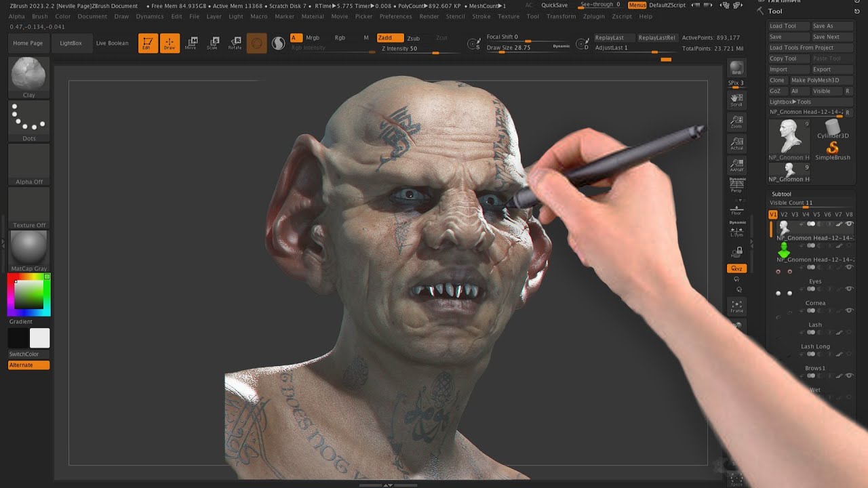868x488 pixels.
Task: Switch to the Rotate tool
Action: pyautogui.click(x=235, y=43)
